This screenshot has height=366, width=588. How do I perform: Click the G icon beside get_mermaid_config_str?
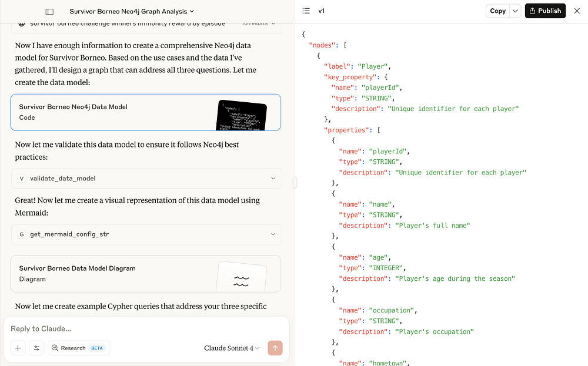click(22, 234)
